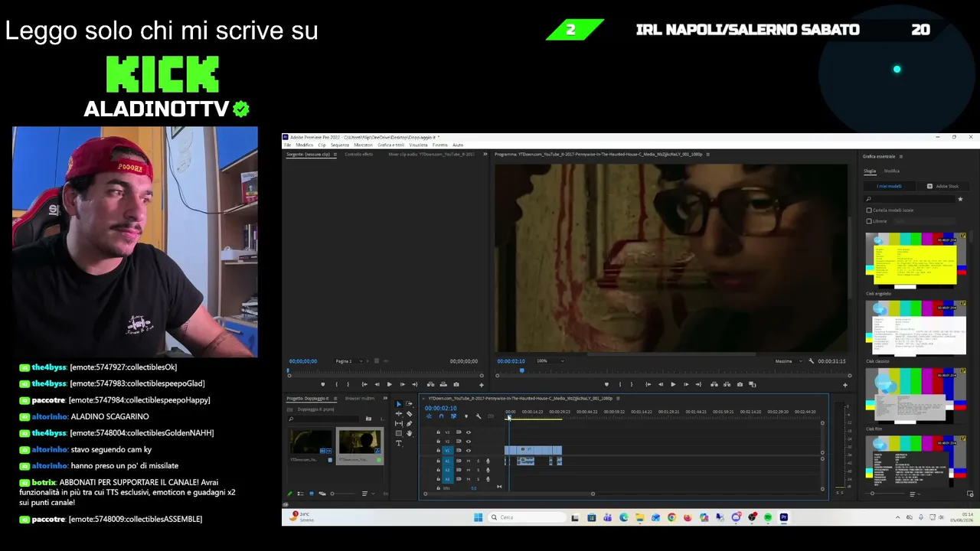The width and height of the screenshot is (980, 551).
Task: Click Lift button in Program Monitor
Action: coord(713,384)
